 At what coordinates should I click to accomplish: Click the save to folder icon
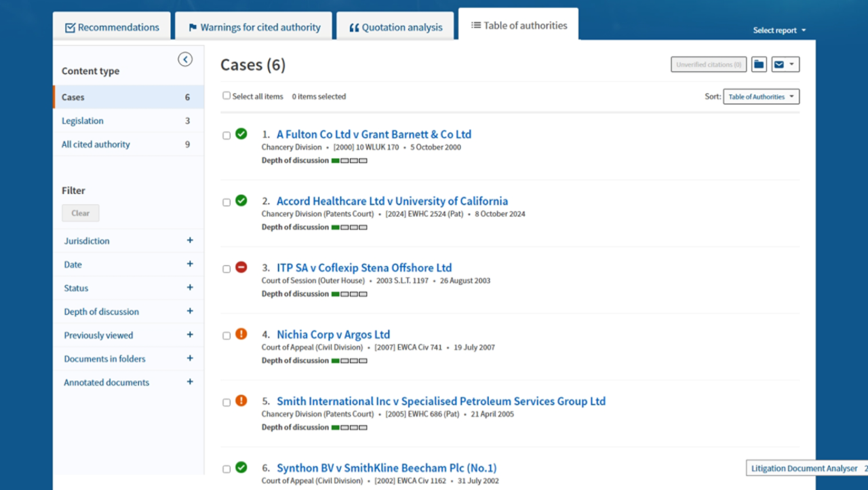click(759, 64)
